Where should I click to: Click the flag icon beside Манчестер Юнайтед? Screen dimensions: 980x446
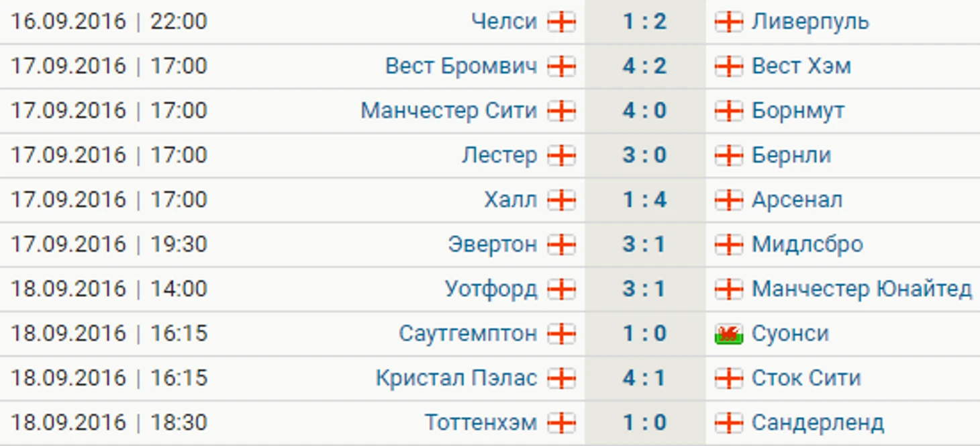pyautogui.click(x=729, y=289)
